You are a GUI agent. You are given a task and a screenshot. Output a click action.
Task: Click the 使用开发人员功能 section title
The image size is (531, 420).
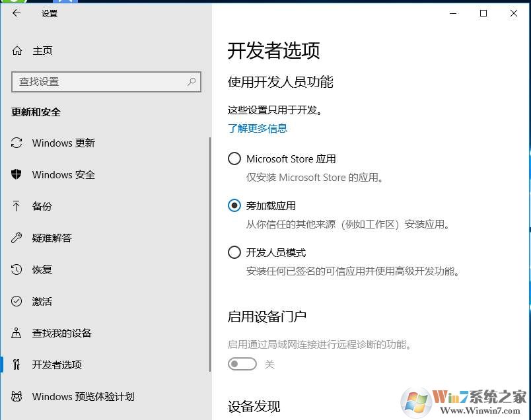[281, 82]
